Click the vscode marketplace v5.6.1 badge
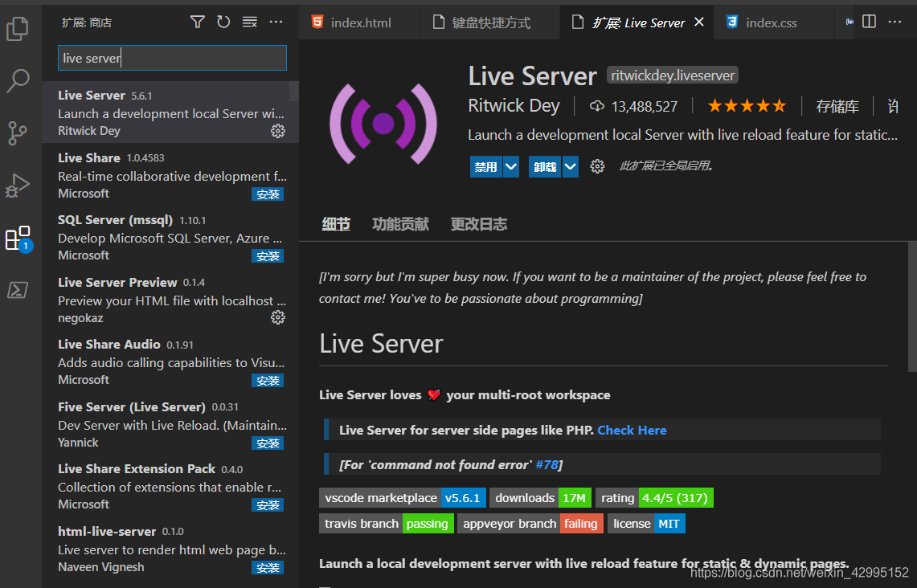 click(x=403, y=498)
